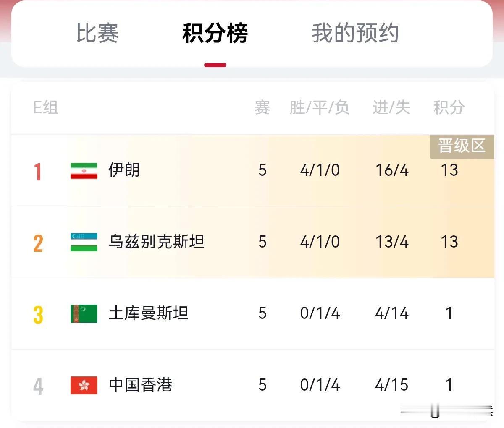This screenshot has height=428, width=504.
Task: Open team 土库曼斯坦 details
Action: (x=148, y=313)
